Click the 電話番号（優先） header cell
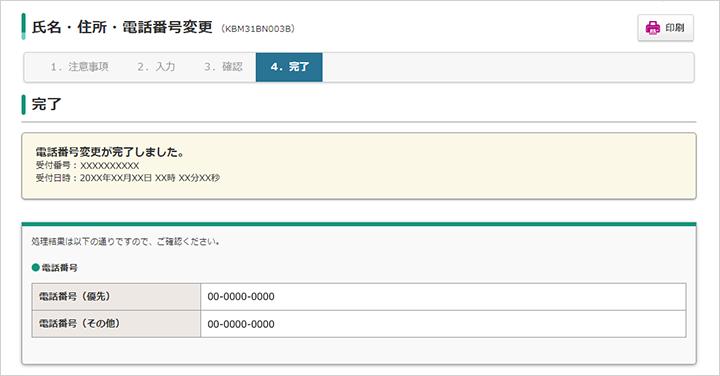 tap(116, 297)
